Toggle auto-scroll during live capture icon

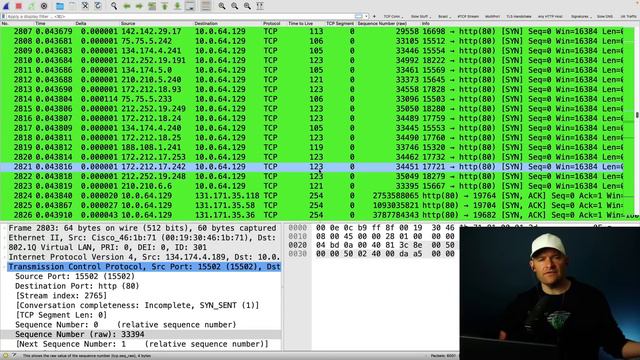point(190,6)
